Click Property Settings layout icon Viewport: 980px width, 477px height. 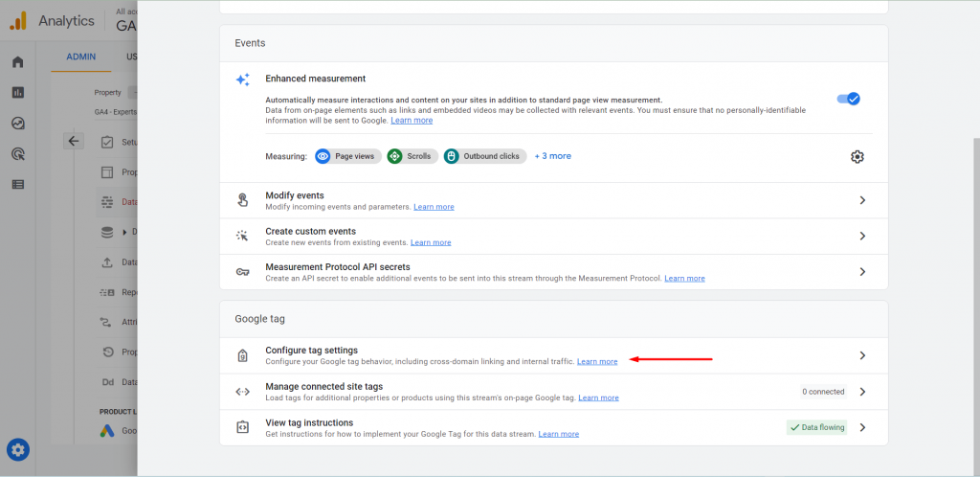[x=107, y=171]
